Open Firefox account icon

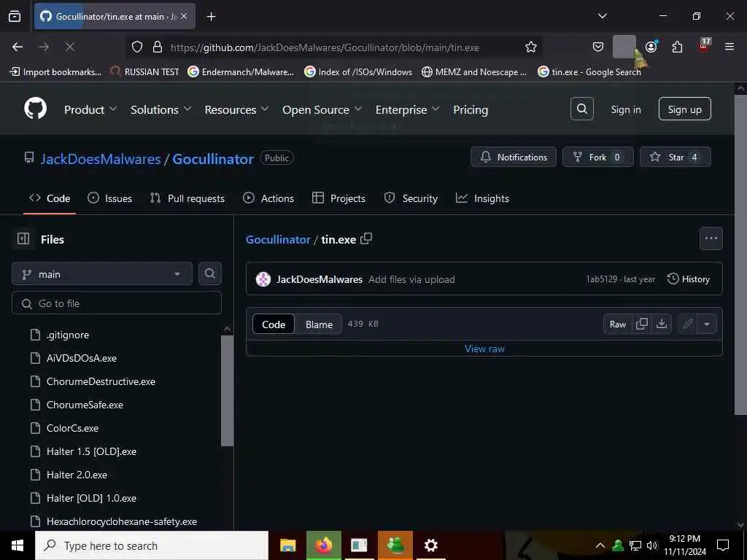(x=651, y=46)
